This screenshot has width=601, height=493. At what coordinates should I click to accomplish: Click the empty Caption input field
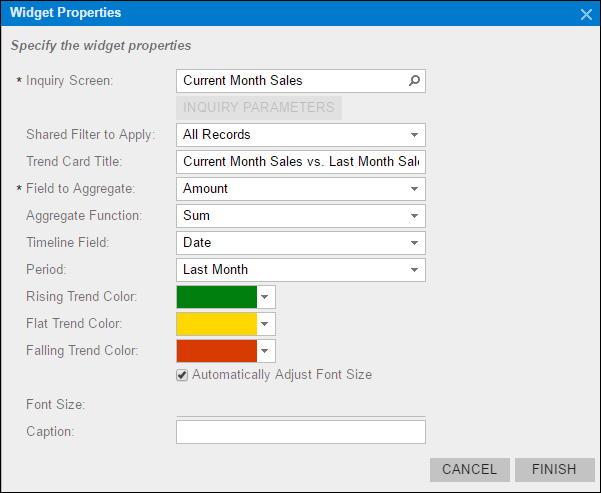pos(301,432)
